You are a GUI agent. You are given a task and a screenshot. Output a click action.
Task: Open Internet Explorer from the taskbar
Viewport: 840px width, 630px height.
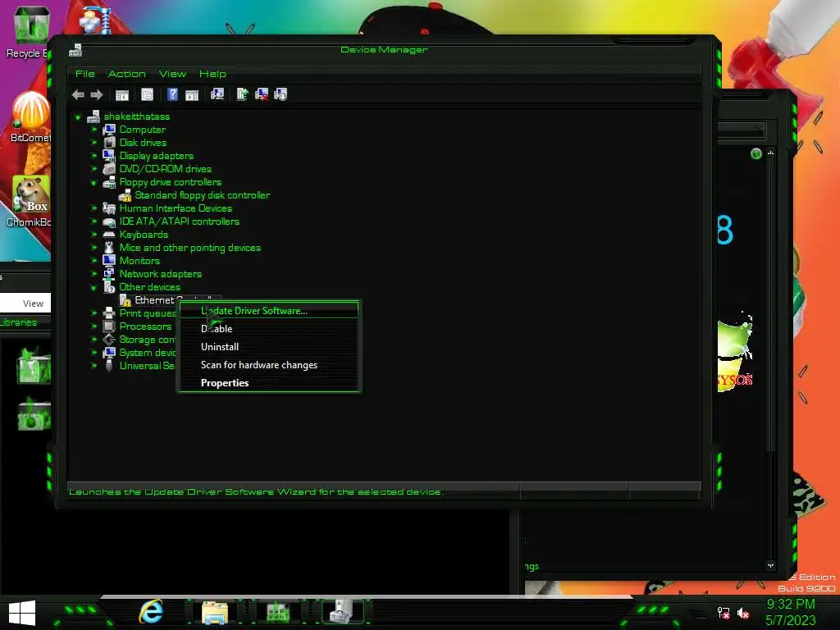point(151,611)
